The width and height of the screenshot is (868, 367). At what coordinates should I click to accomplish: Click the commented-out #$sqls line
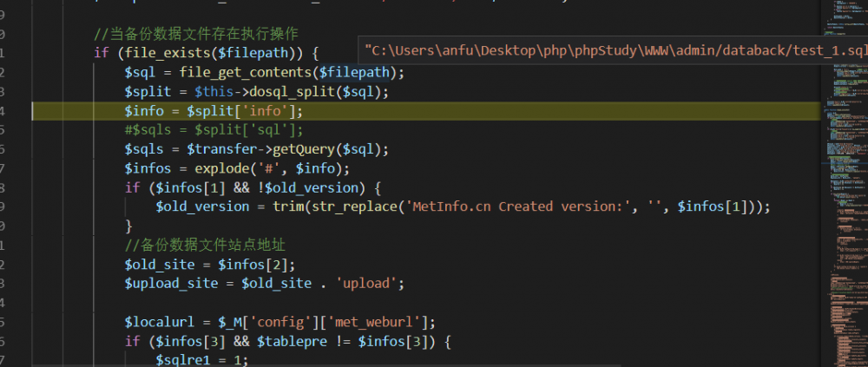(214, 130)
